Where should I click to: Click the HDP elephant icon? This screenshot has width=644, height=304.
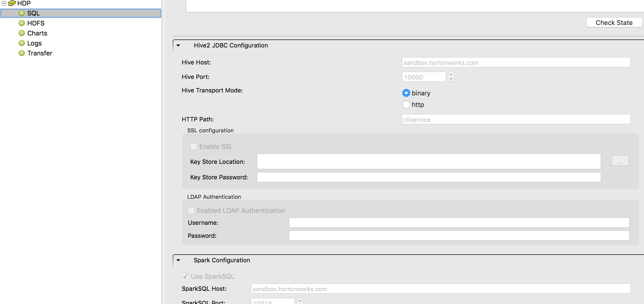pyautogui.click(x=12, y=3)
